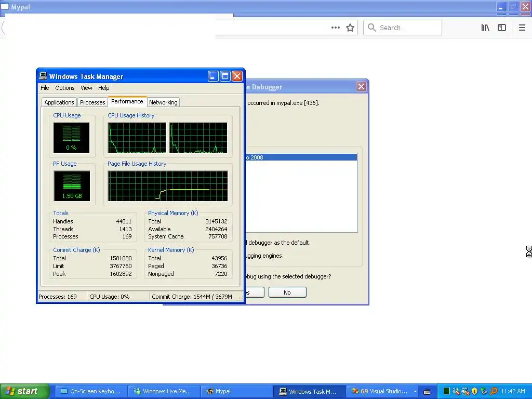Viewport: 532px width, 399px height.
Task: Click Commit Charge Peak 1602892
Action: tap(121, 274)
